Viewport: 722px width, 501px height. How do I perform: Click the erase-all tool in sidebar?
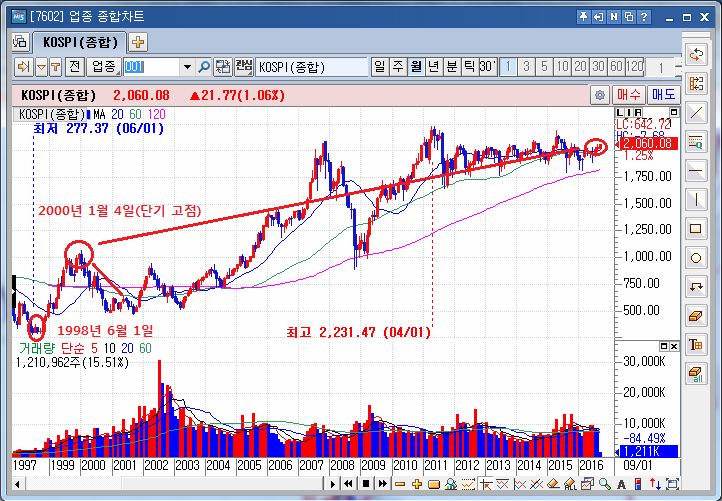pos(697,373)
